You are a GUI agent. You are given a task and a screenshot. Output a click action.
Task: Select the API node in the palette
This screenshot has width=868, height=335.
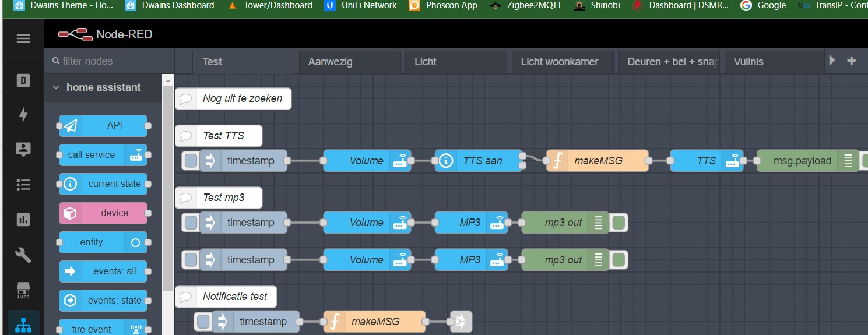(103, 126)
